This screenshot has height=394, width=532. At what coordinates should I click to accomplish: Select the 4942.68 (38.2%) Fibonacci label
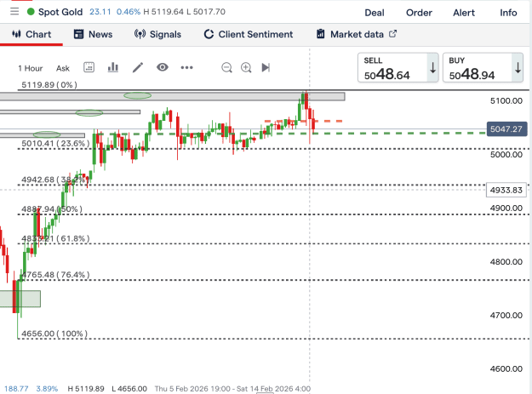pyautogui.click(x=54, y=180)
